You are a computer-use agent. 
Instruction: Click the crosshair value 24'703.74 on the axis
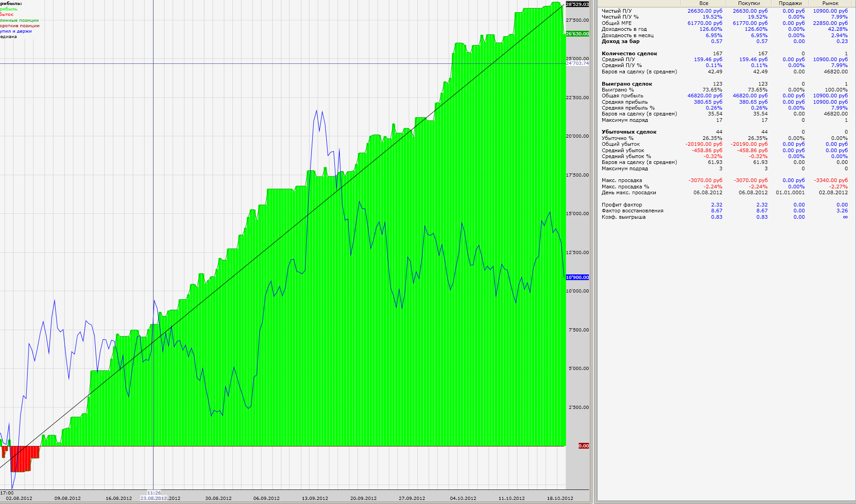[x=577, y=63]
